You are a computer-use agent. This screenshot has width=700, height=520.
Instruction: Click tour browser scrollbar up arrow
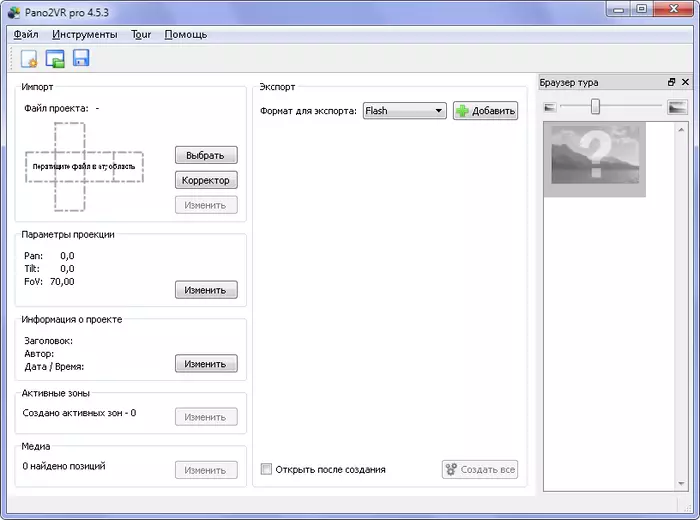click(681, 130)
